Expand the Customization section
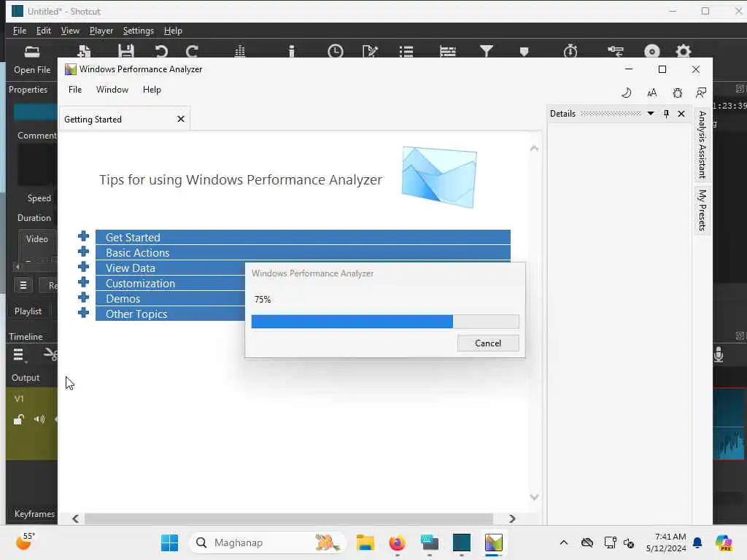The height and width of the screenshot is (560, 747). [x=83, y=282]
